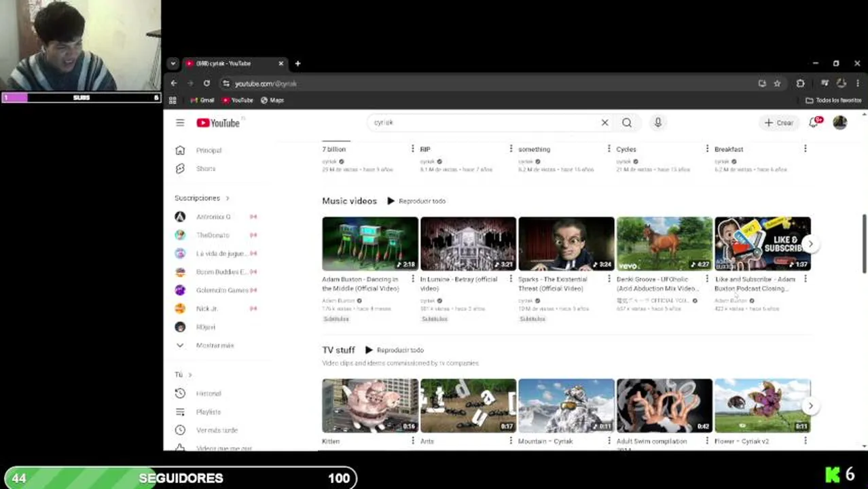Viewport: 868px width, 489px height.
Task: Open options menu for something video
Action: (x=609, y=149)
